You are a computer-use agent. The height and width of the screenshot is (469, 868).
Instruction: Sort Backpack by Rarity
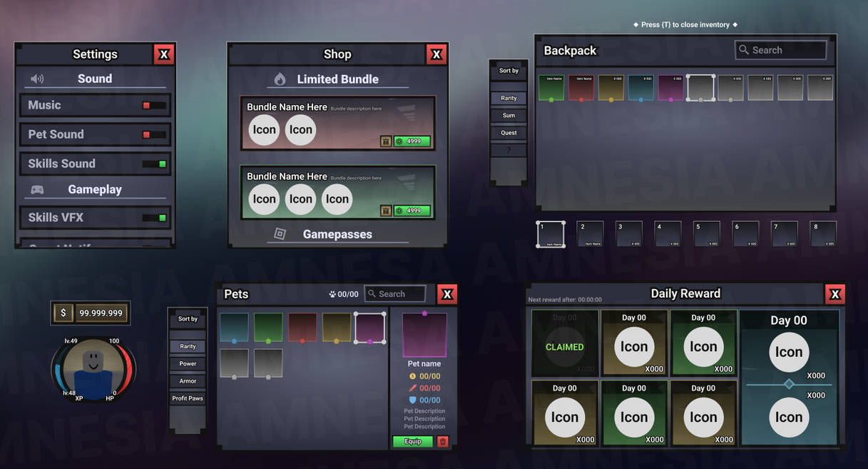tap(509, 99)
